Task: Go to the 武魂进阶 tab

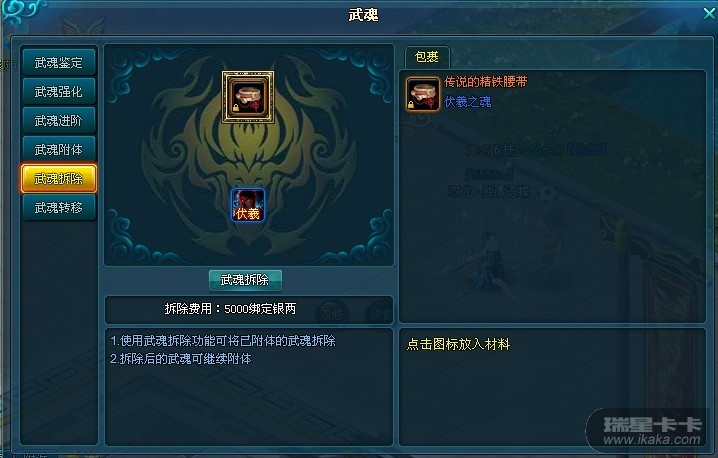Action: click(x=59, y=120)
